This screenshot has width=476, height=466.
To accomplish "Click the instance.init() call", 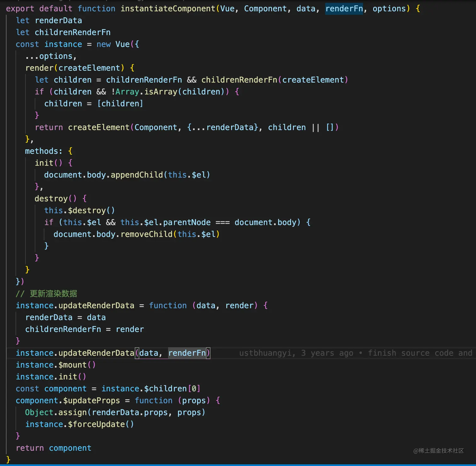I will tap(51, 377).
